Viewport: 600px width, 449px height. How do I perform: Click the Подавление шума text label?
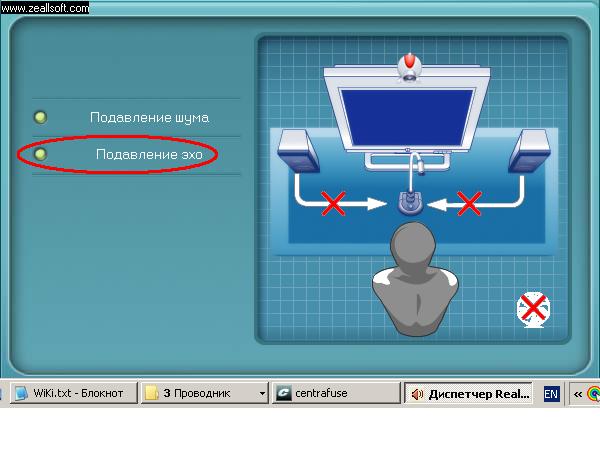pos(149,118)
